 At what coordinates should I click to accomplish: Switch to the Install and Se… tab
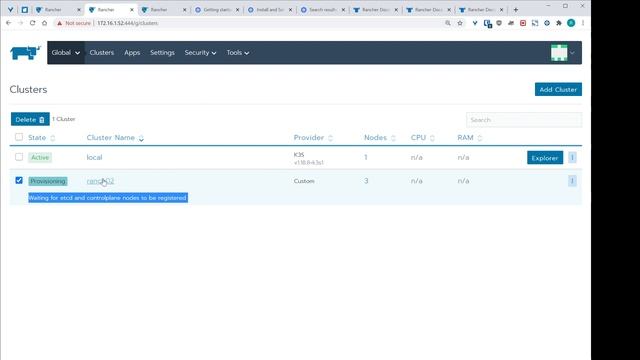(269, 9)
